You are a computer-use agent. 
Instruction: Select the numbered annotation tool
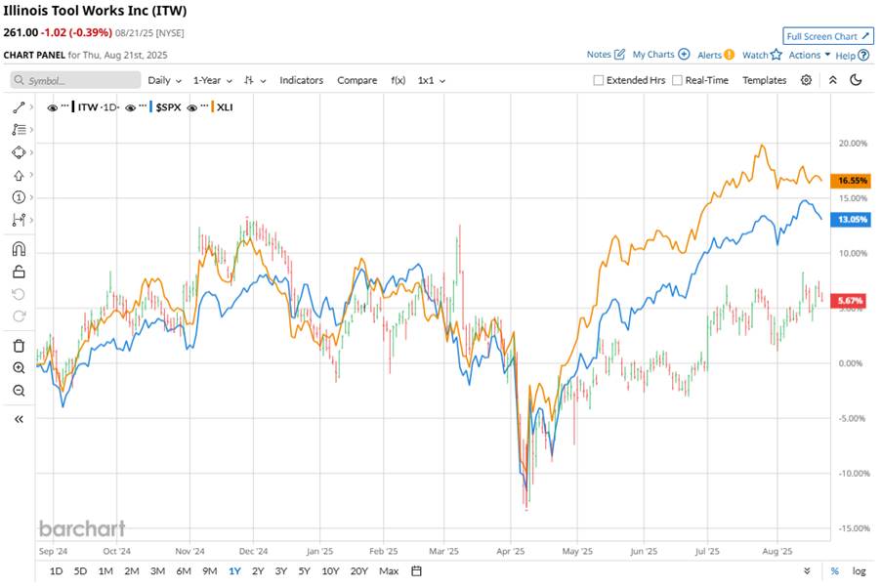19,197
